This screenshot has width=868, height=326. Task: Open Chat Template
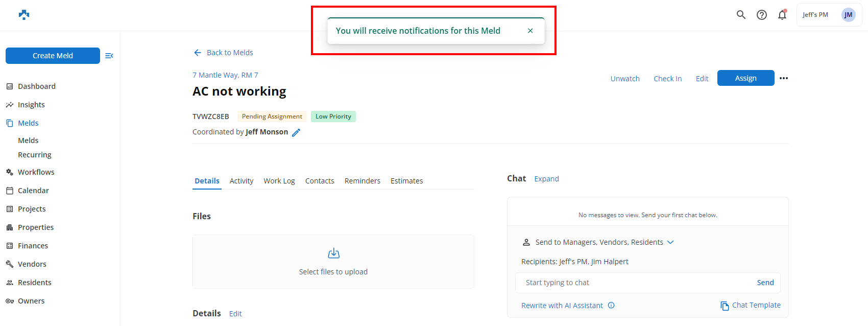coord(750,305)
